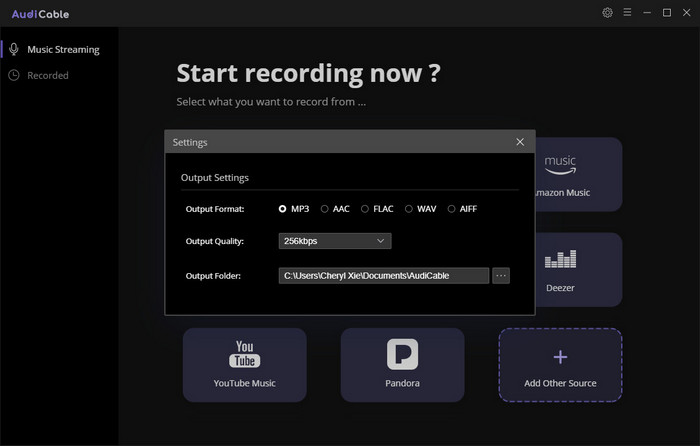Click the Output Folder path field
This screenshot has height=446, width=700.
point(383,275)
